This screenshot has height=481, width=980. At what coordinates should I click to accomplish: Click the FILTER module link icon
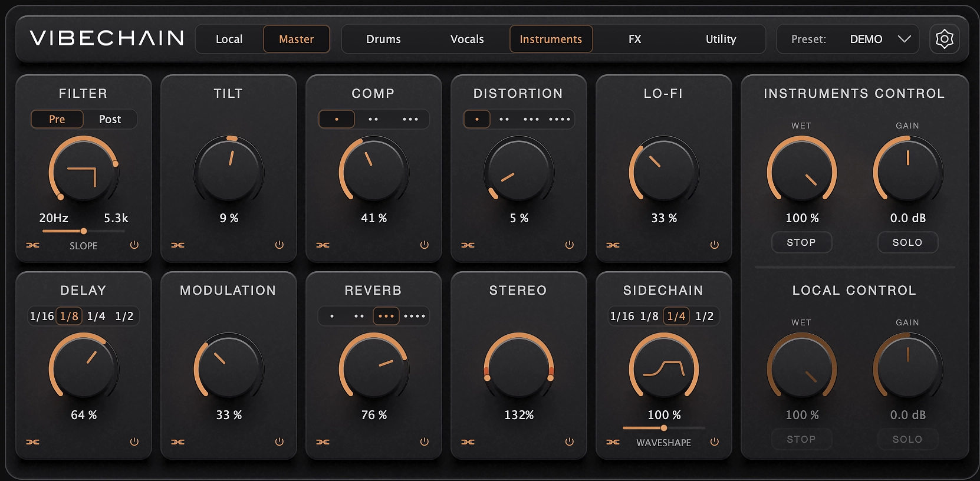pyautogui.click(x=33, y=245)
